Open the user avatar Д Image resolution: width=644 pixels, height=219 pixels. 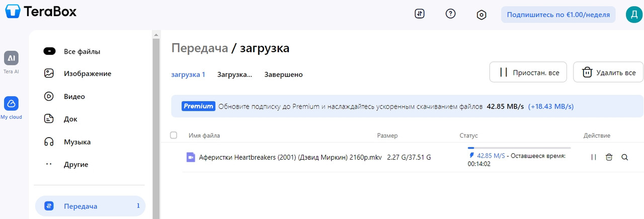pos(633,15)
